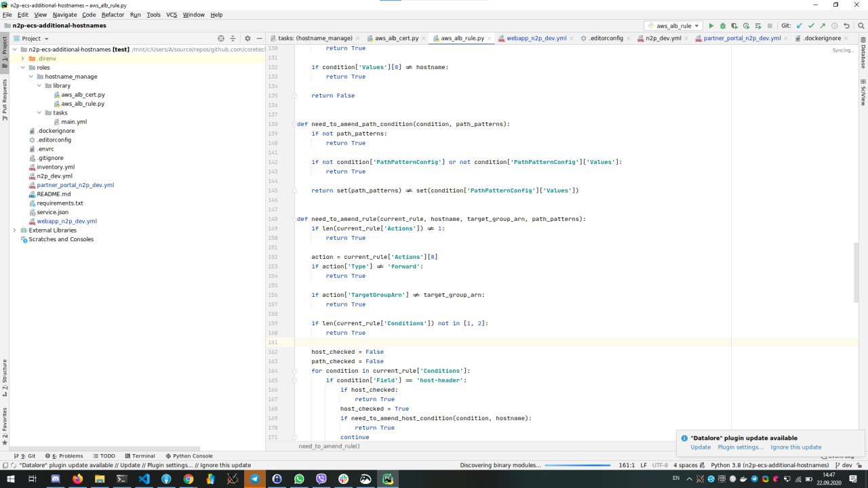Open requirements.txt in the project tree
The height and width of the screenshot is (488, 868).
(x=60, y=203)
